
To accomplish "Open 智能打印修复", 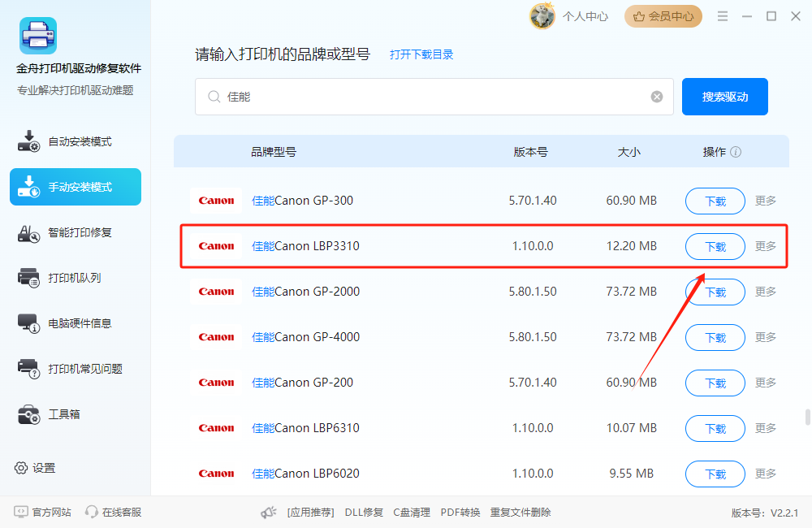I will tap(76, 232).
